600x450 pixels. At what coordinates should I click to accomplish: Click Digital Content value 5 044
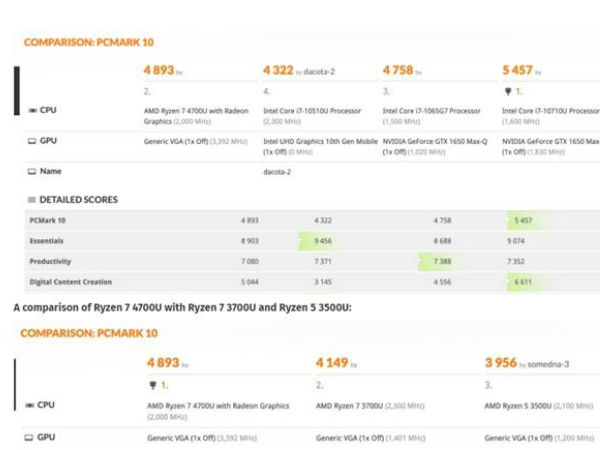(x=250, y=282)
